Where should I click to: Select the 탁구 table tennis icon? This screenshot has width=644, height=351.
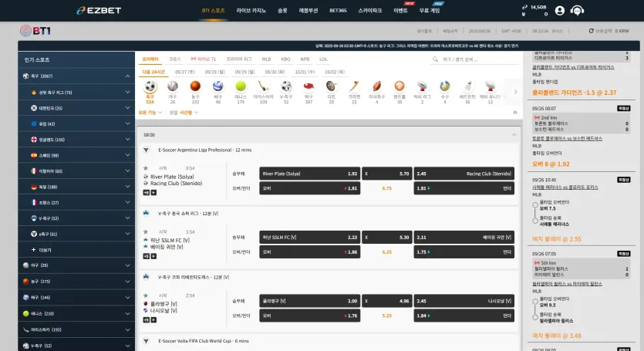pyautogui.click(x=309, y=86)
